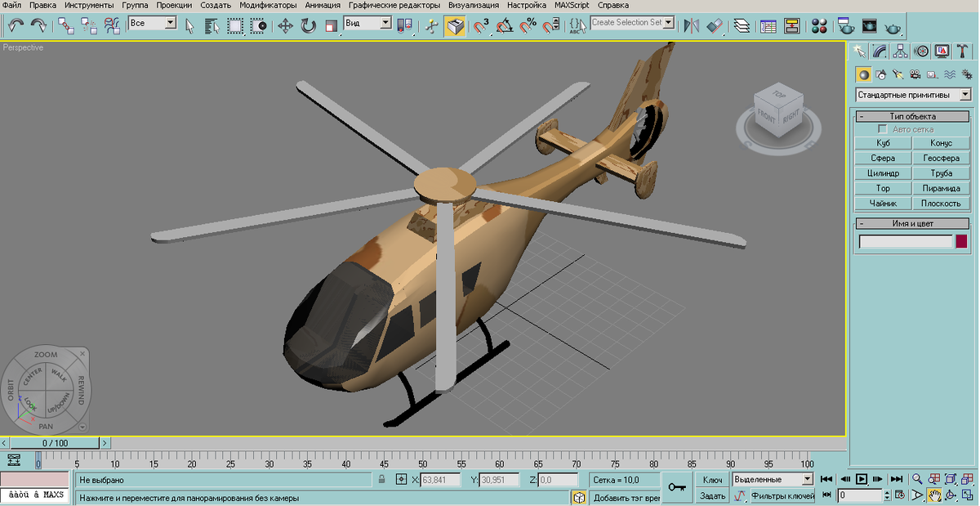Click the Rectangular Selection Region icon

pos(235,25)
